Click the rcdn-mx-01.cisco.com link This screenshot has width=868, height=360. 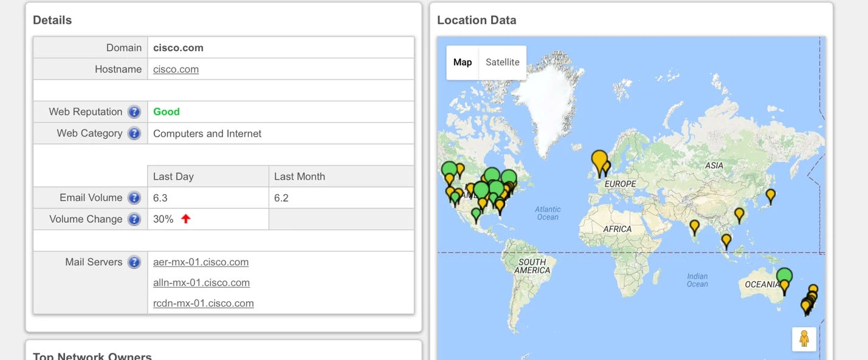pos(203,304)
